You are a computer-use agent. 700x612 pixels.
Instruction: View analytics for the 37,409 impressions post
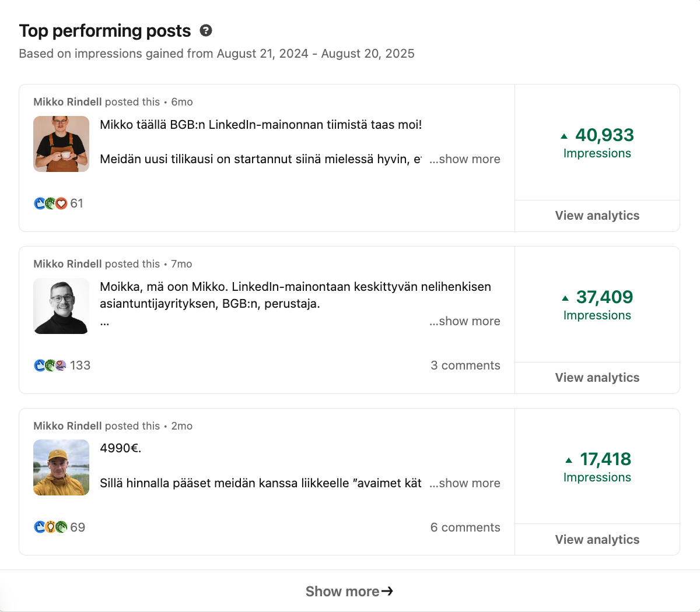pos(597,378)
